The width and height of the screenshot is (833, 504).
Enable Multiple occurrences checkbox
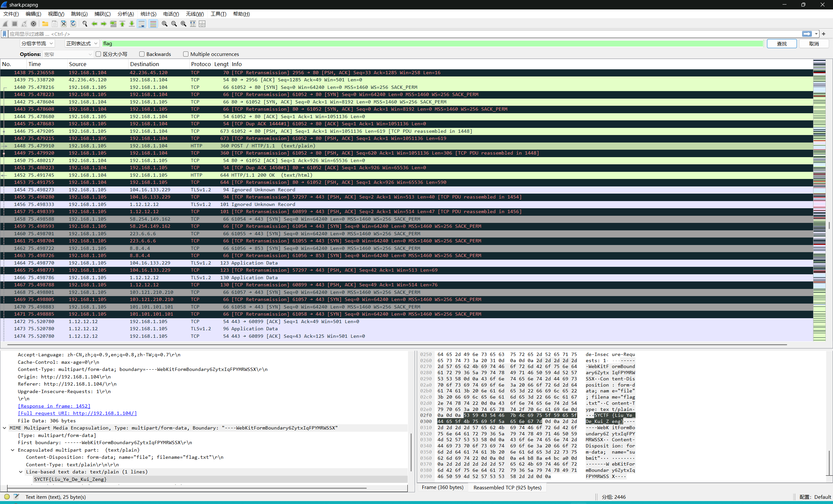point(185,54)
